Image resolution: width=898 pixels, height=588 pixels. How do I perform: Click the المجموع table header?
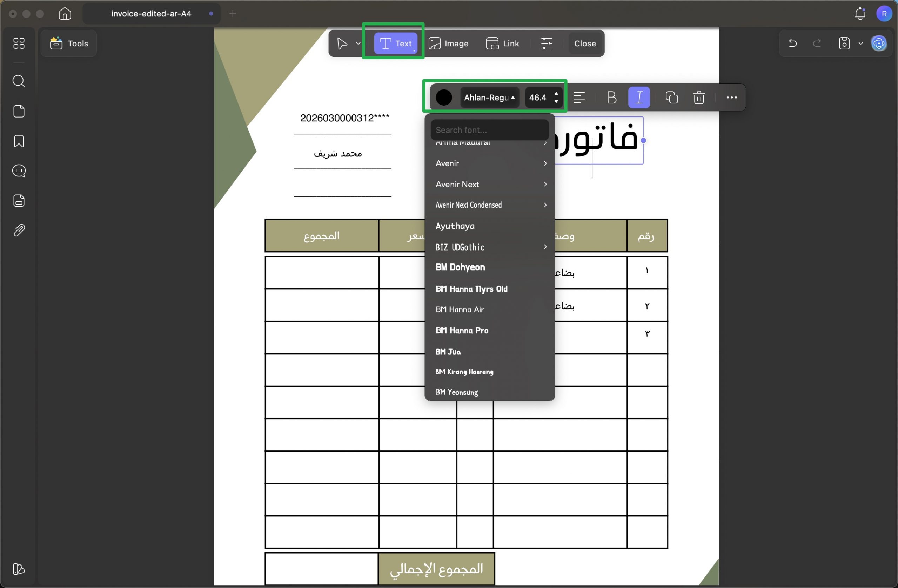point(321,236)
